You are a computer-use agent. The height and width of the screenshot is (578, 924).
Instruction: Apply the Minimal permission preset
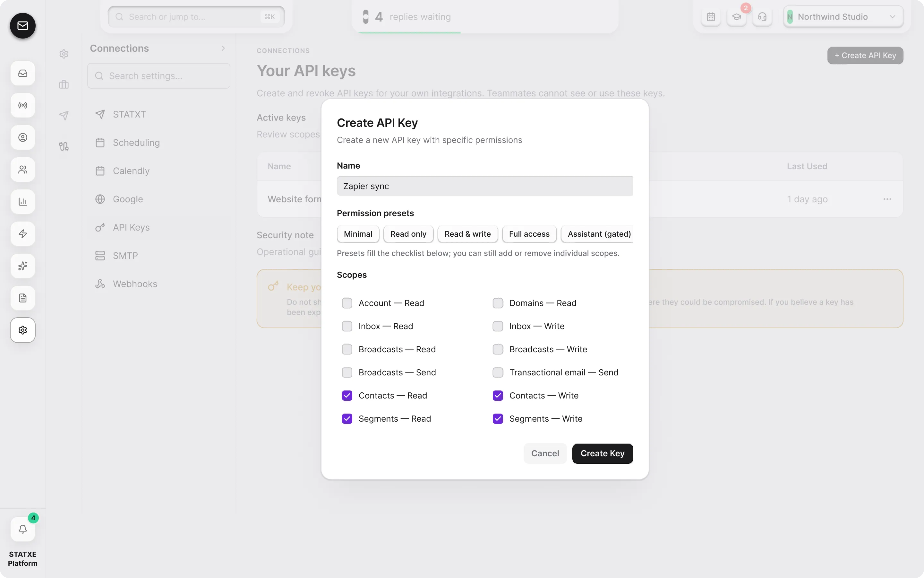[358, 234]
